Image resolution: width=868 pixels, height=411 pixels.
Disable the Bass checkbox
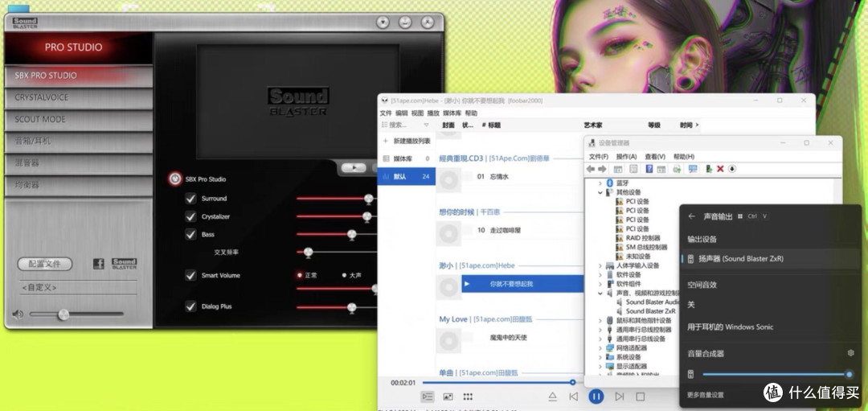click(190, 234)
